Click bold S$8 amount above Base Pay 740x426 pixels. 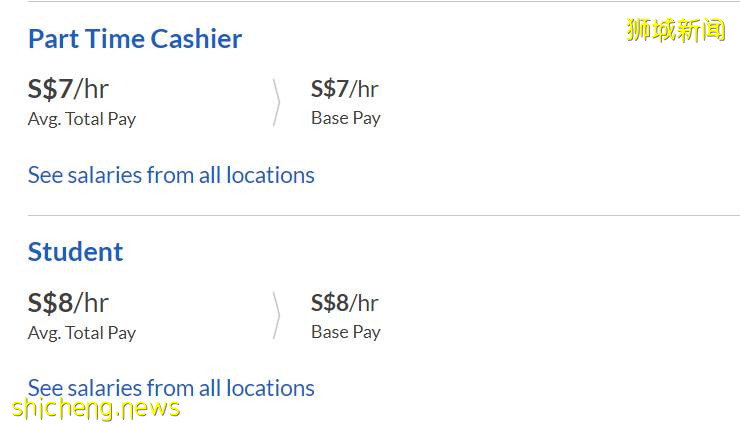(329, 302)
